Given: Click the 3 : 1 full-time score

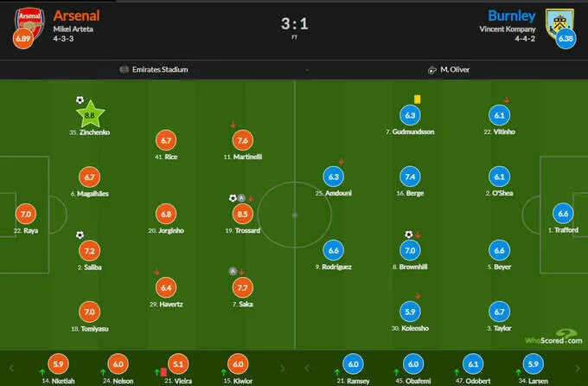Looking at the screenshot, I should click(x=294, y=23).
